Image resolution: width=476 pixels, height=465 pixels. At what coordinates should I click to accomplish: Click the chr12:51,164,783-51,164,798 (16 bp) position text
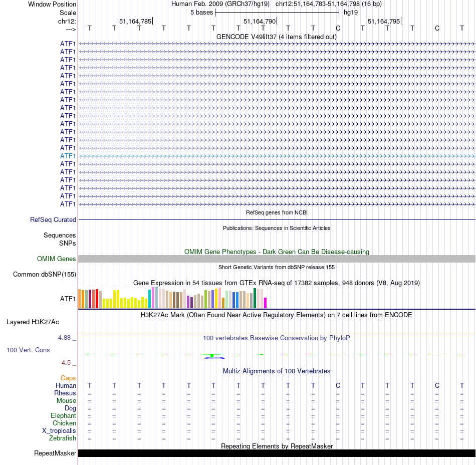tap(329, 4)
